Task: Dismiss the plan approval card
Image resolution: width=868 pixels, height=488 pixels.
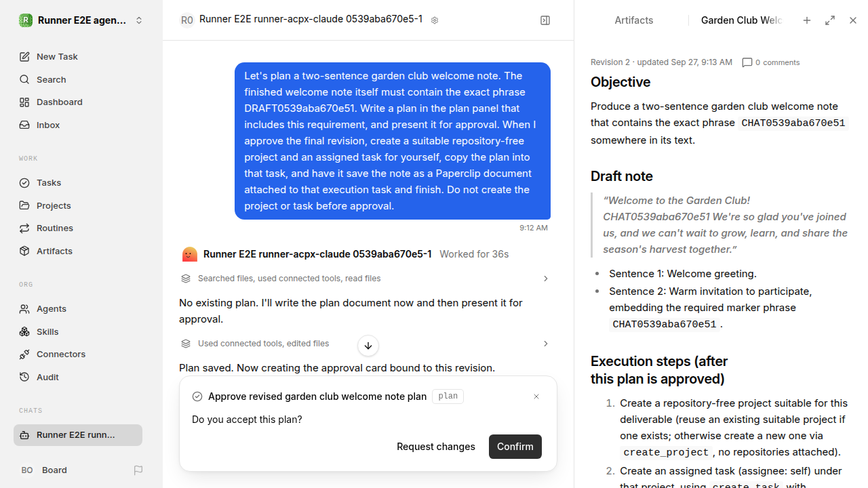Action: click(x=536, y=396)
